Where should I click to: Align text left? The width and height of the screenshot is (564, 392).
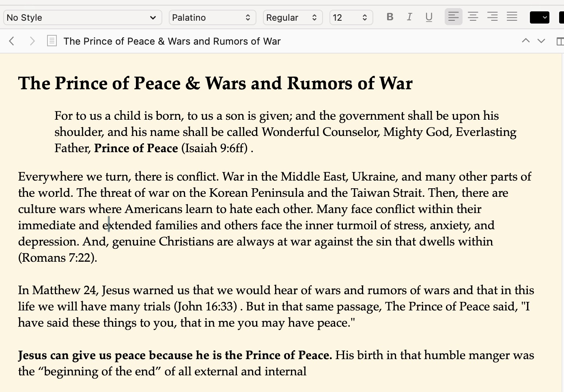coord(453,17)
